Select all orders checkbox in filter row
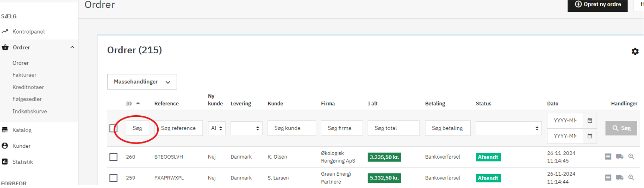This screenshot has width=644, height=188. tap(113, 128)
